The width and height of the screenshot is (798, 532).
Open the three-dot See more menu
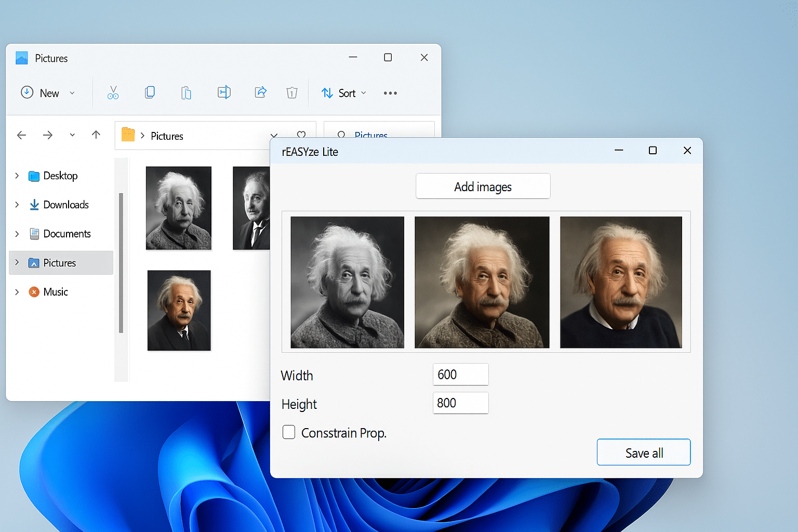coord(390,93)
